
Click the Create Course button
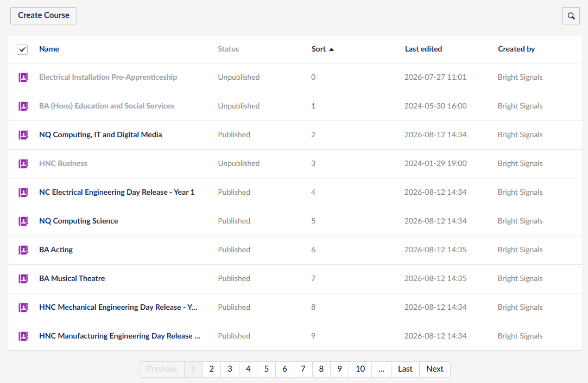(x=43, y=15)
